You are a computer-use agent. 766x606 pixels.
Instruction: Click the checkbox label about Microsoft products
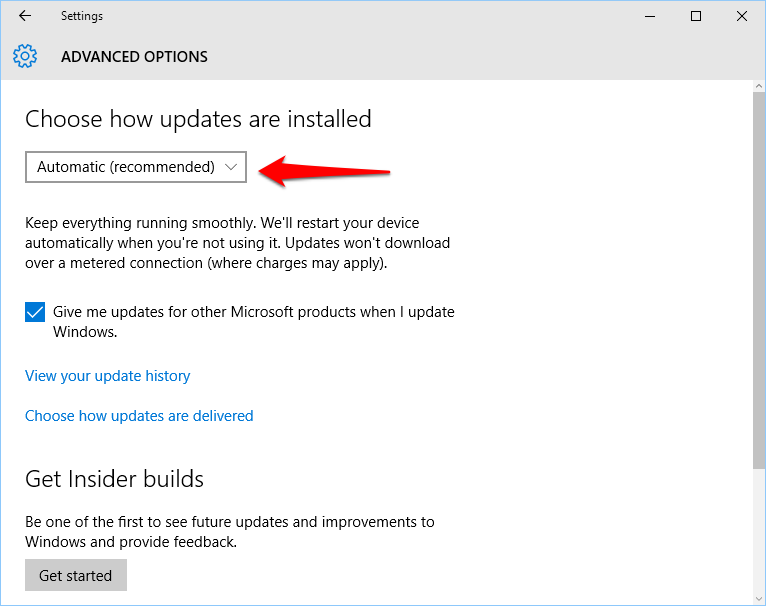[x=254, y=322]
